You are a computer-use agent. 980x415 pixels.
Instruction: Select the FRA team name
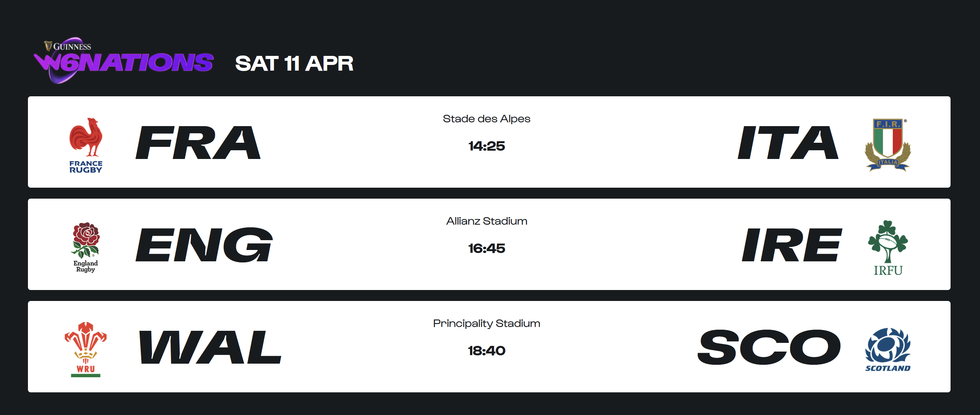(x=198, y=143)
